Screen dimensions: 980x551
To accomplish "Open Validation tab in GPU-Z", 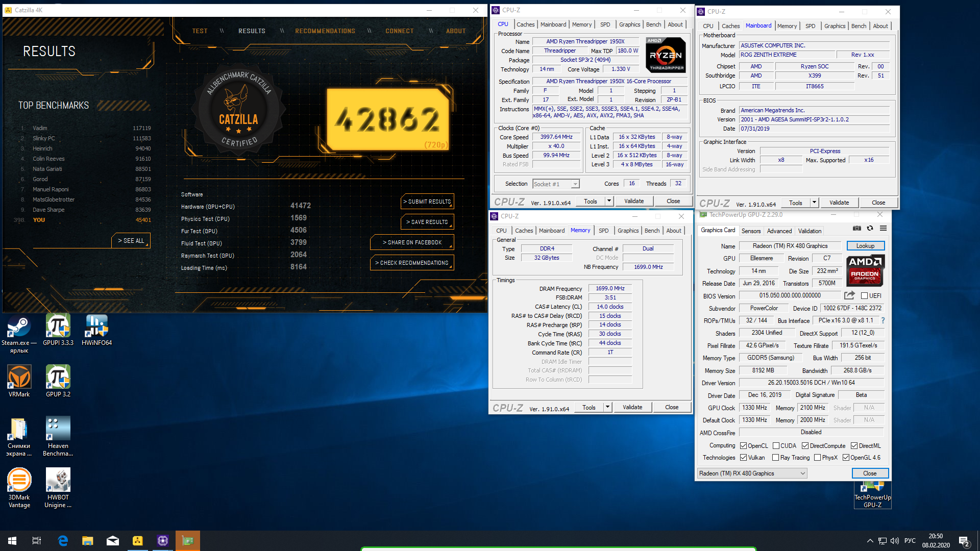I will coord(810,231).
